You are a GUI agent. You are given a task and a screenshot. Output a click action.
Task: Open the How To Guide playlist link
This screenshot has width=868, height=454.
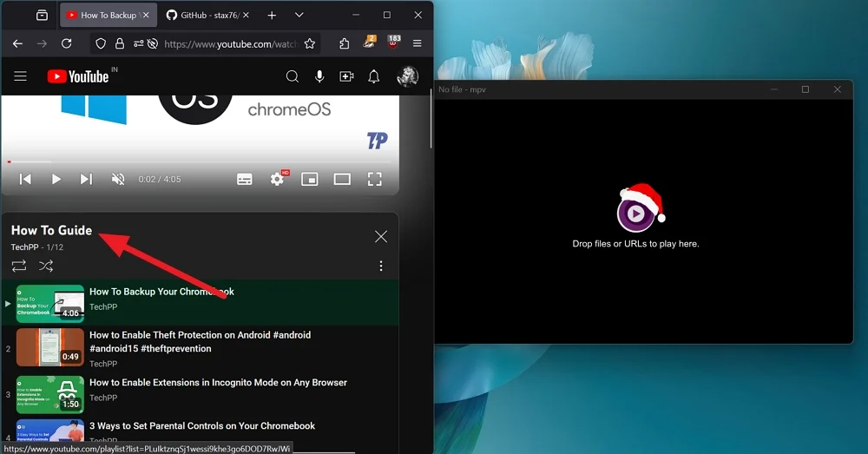tap(51, 230)
